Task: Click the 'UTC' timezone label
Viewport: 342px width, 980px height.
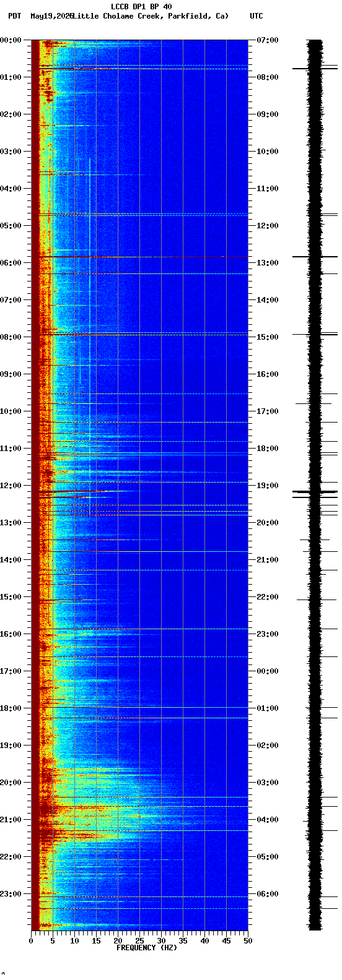Action: (256, 16)
